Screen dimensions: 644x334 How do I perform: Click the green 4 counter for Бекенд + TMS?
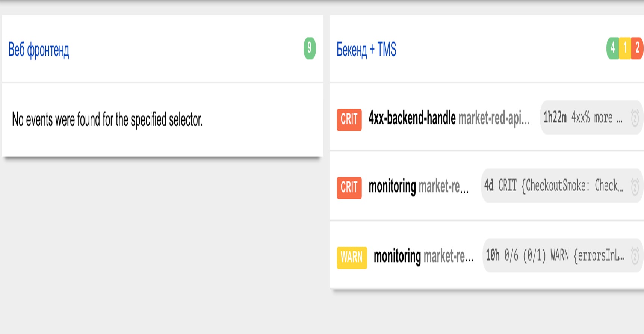pyautogui.click(x=613, y=48)
